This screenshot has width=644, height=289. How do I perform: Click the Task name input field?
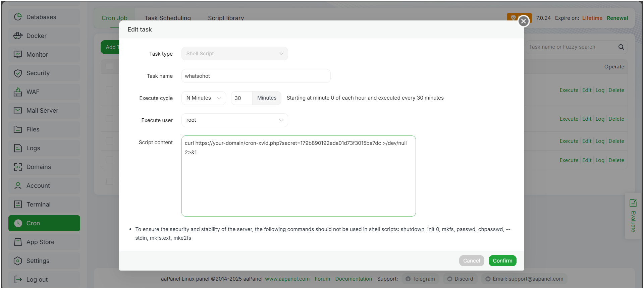click(x=256, y=76)
